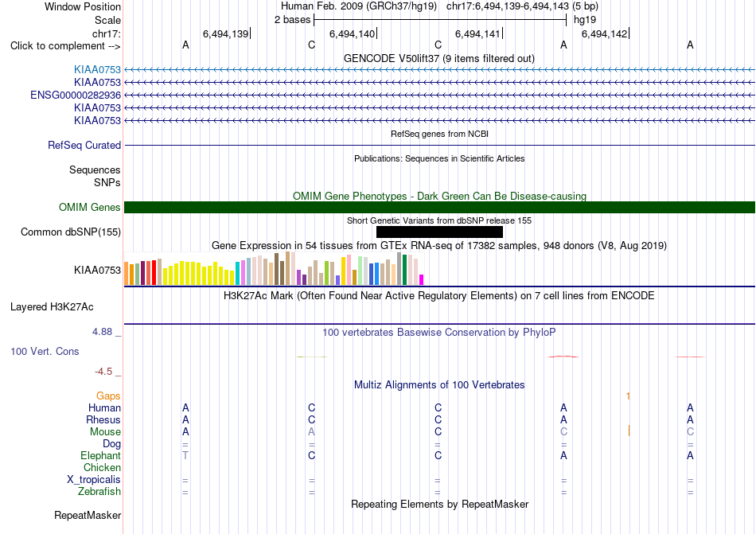Click the Gene Expression in 54 tissues title
Image resolution: width=756 pixels, height=534 pixels.
pyautogui.click(x=439, y=246)
